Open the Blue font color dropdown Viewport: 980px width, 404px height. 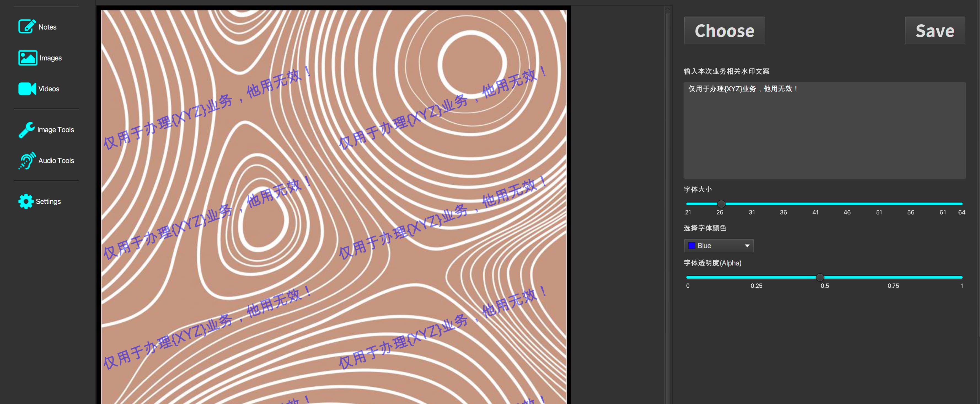pyautogui.click(x=719, y=246)
